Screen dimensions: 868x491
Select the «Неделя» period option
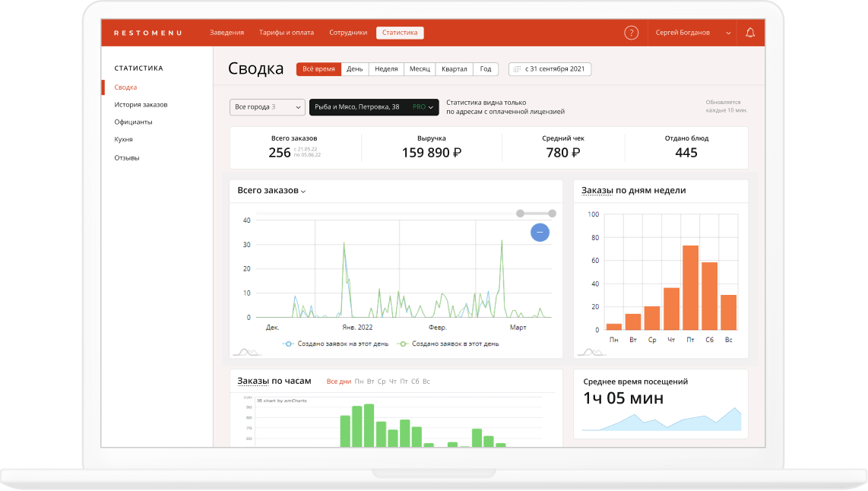(386, 69)
